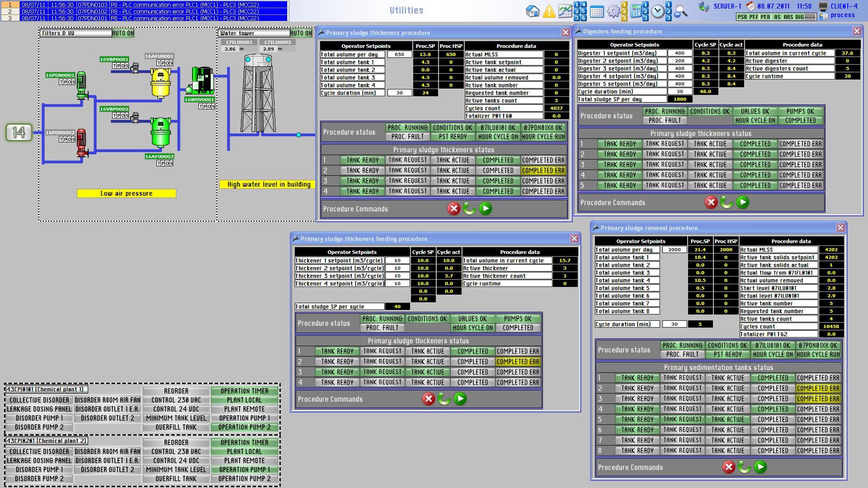
Task: Select the PSR status tab
Action: (742, 17)
